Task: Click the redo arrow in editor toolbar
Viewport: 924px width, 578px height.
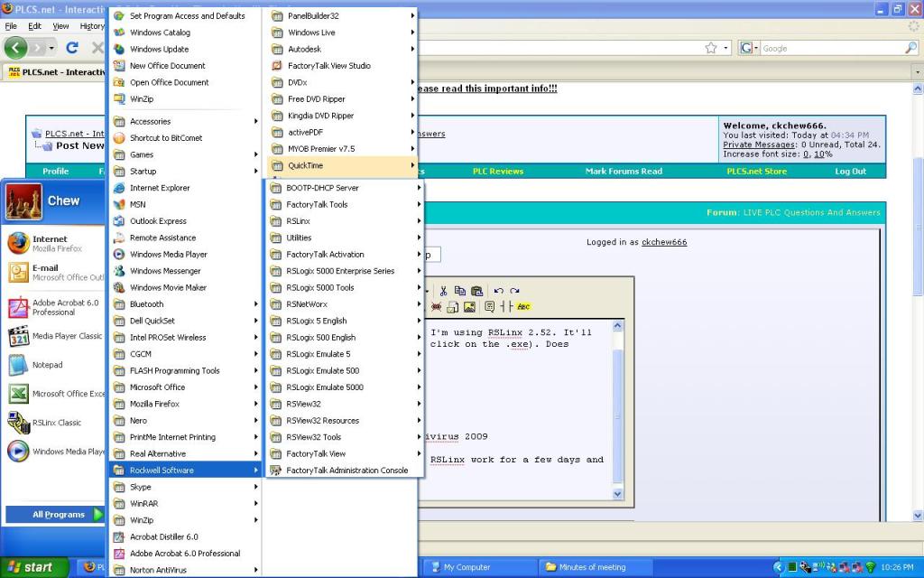Action: point(514,291)
